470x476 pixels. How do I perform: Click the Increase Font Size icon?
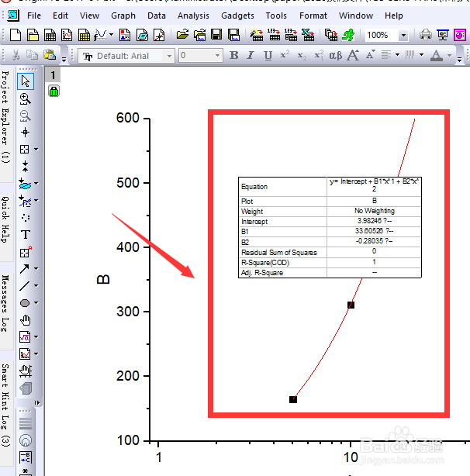click(353, 55)
